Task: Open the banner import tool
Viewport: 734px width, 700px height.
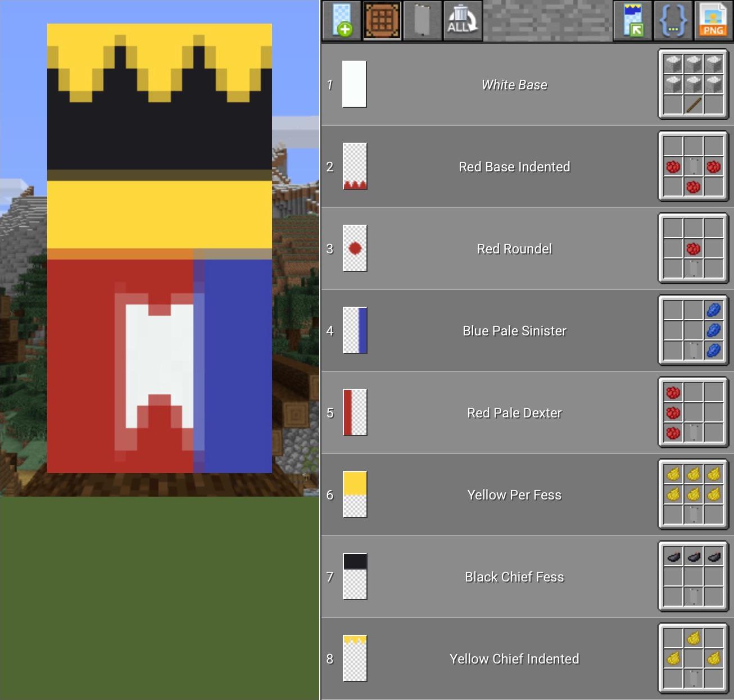Action: click(632, 21)
